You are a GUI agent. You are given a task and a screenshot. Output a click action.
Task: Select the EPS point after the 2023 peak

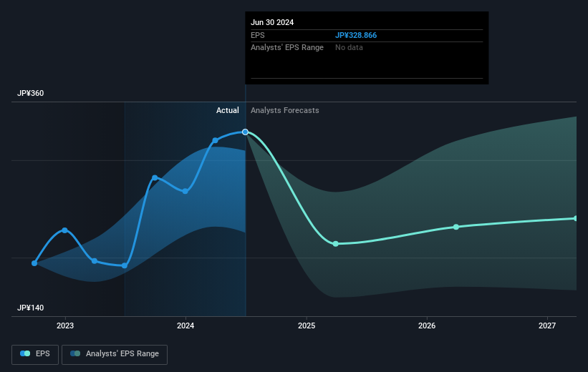pos(95,260)
